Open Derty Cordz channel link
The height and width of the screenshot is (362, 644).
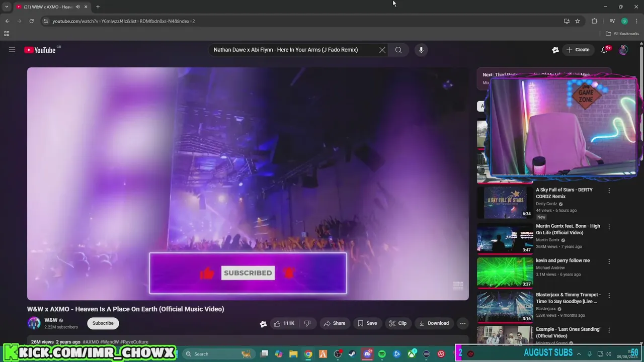coord(546,204)
